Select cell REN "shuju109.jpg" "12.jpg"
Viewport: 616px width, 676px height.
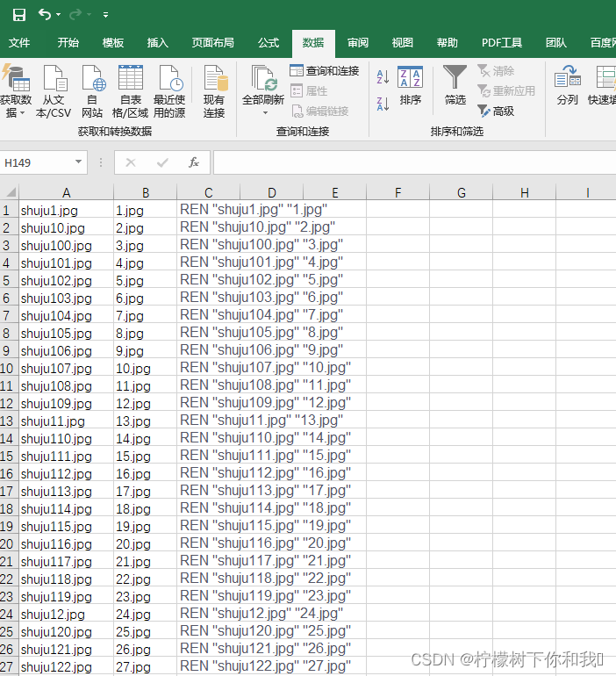pos(265,403)
